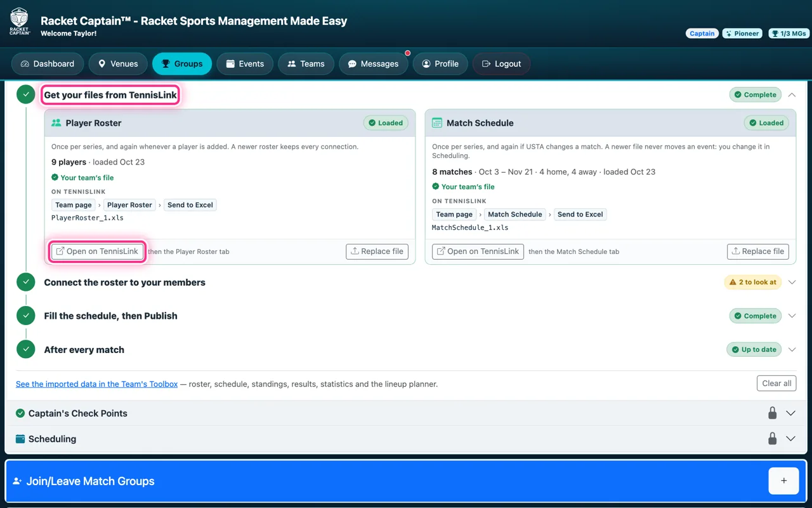
Task: Click the 1/3 MGs trophy badge
Action: 787,34
